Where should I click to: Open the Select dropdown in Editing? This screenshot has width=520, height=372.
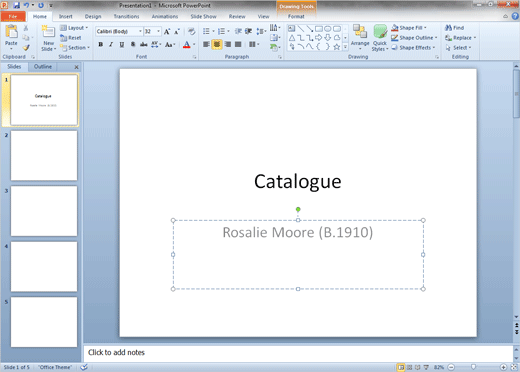point(458,48)
